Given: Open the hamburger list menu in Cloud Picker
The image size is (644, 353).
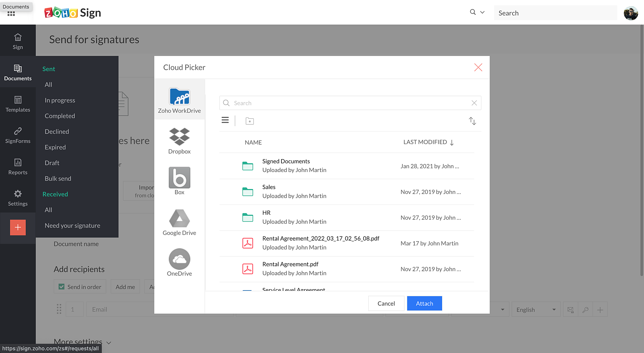Looking at the screenshot, I should [x=225, y=120].
